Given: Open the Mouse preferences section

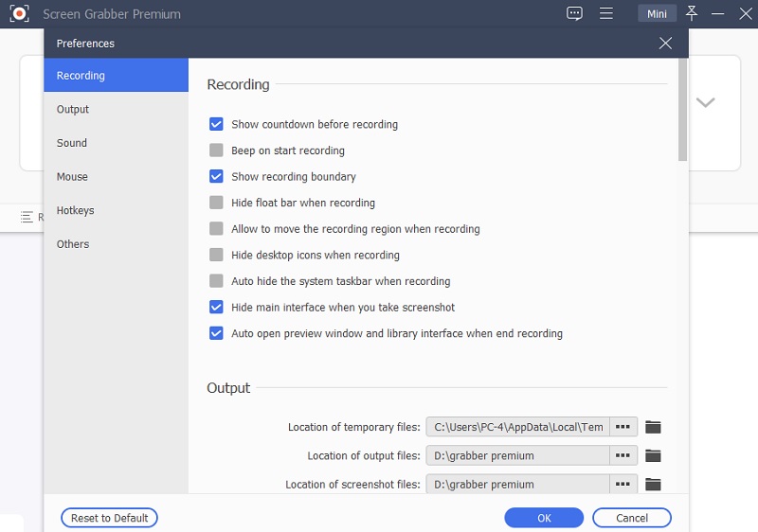Looking at the screenshot, I should click(116, 177).
